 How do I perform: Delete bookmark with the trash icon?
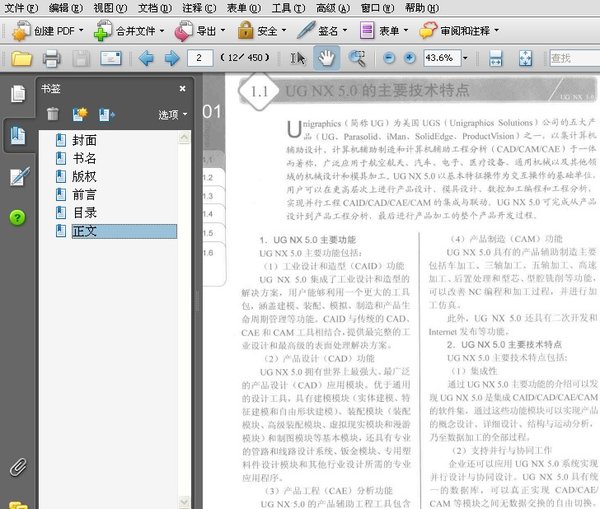(52, 114)
